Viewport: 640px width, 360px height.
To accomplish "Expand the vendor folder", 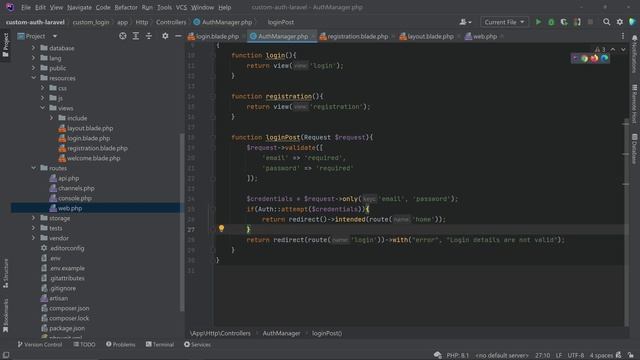I will [x=33, y=238].
